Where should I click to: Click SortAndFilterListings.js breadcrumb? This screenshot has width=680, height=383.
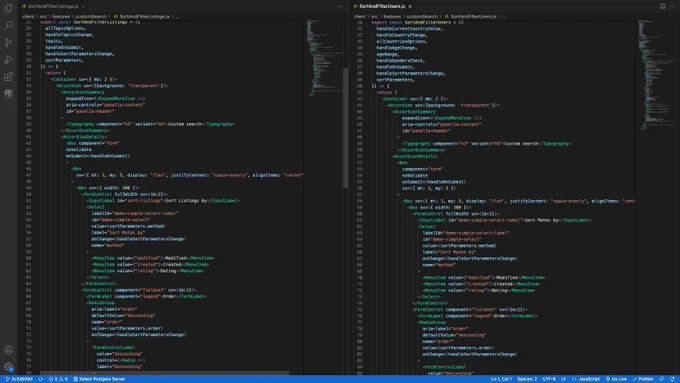point(141,16)
